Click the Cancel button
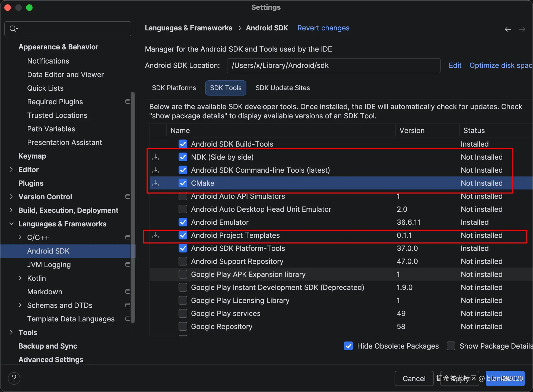Image resolution: width=533 pixels, height=392 pixels. [414, 378]
